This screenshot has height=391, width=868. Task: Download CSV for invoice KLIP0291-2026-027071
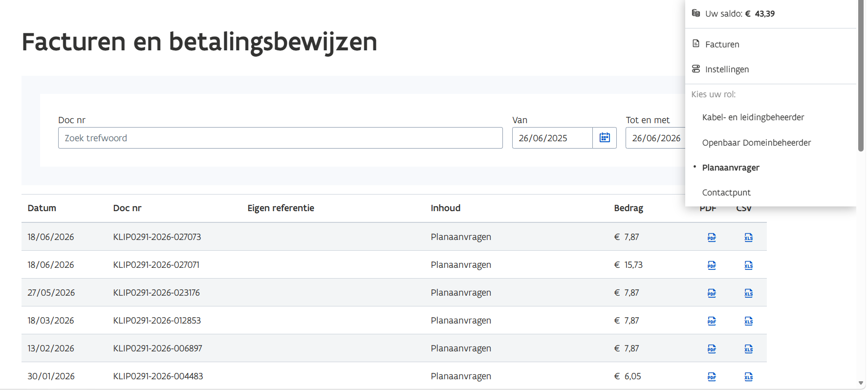point(748,265)
